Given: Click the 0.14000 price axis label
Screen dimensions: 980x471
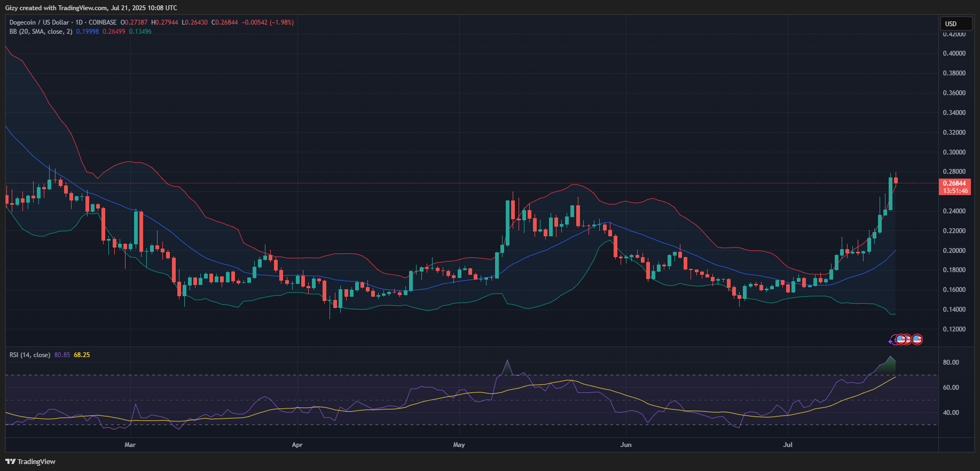Looking at the screenshot, I should coord(954,310).
